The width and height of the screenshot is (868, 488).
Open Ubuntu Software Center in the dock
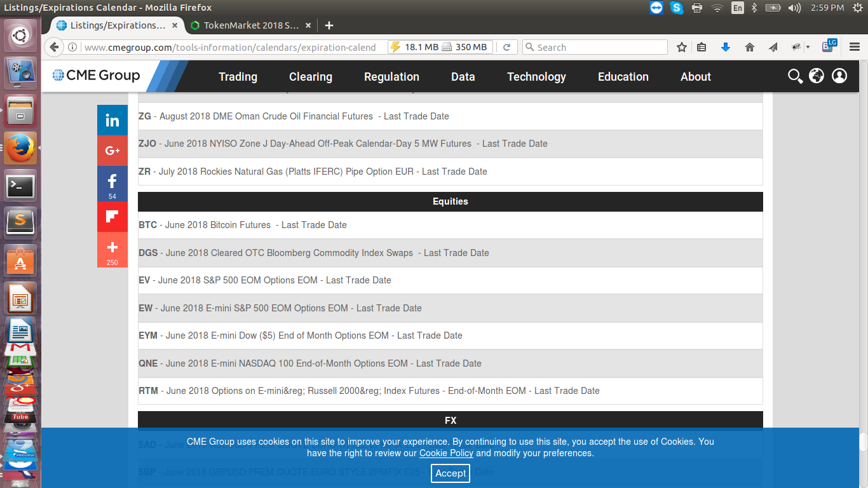click(20, 260)
